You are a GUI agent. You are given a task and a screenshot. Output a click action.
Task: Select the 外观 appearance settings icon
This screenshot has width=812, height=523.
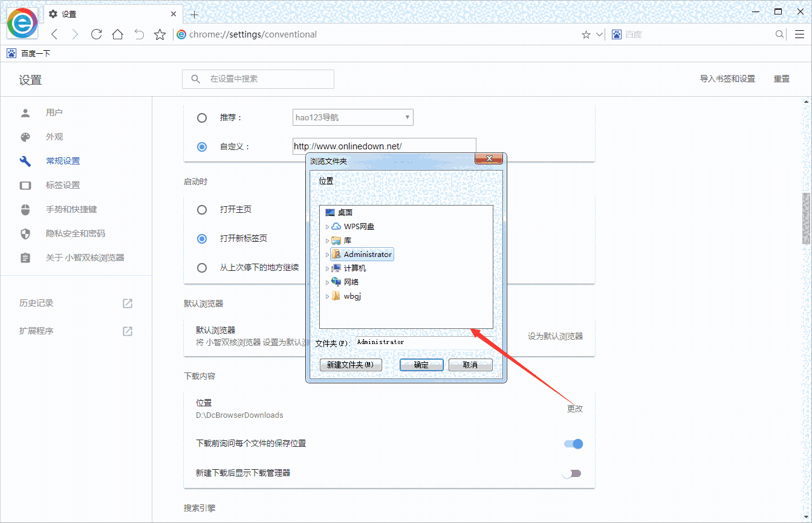[25, 137]
